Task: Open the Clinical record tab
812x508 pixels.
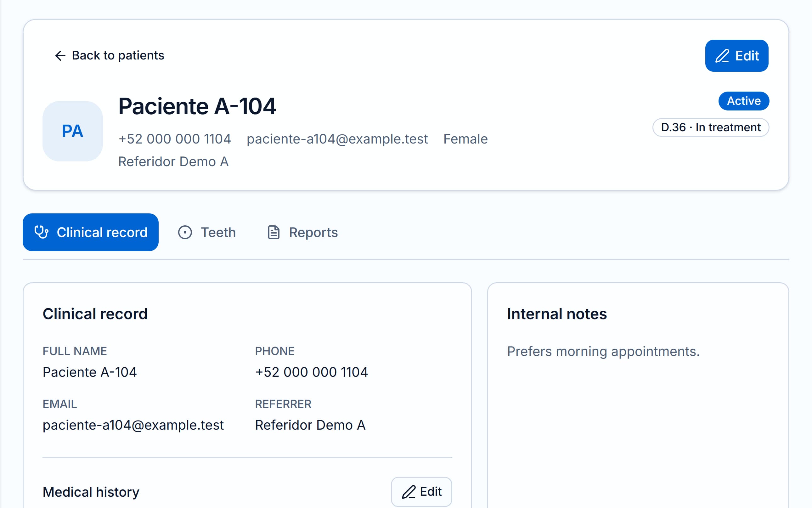Action: (x=91, y=232)
